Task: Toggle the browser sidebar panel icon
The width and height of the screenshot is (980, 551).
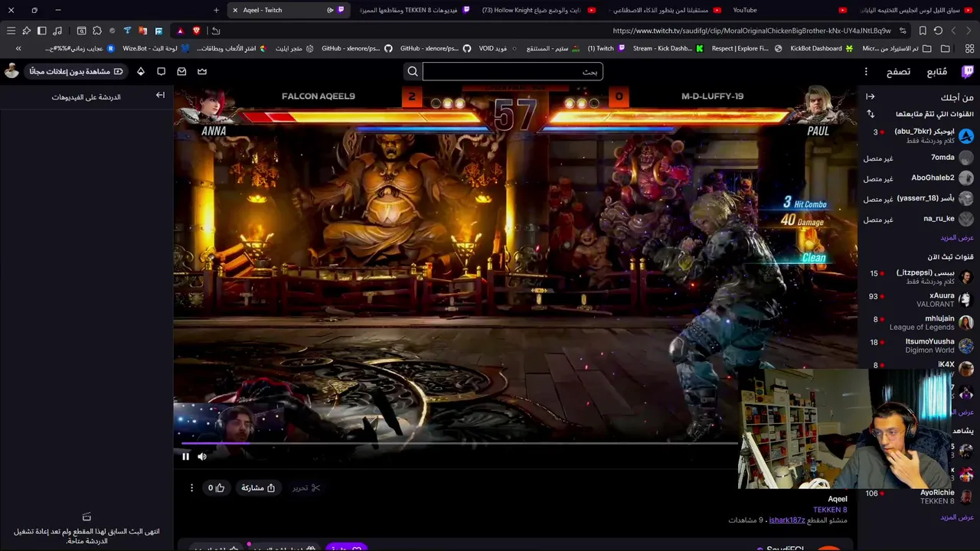Action: click(x=42, y=31)
